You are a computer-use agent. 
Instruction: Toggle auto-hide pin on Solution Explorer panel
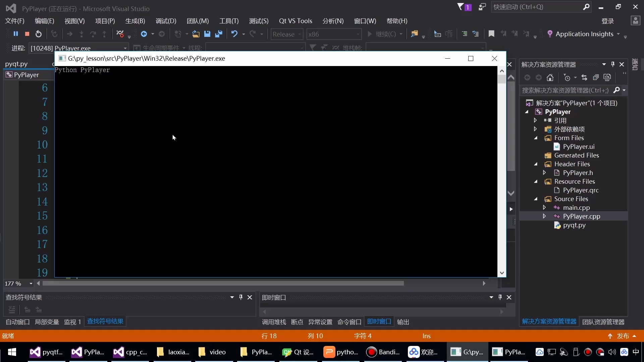[613, 64]
